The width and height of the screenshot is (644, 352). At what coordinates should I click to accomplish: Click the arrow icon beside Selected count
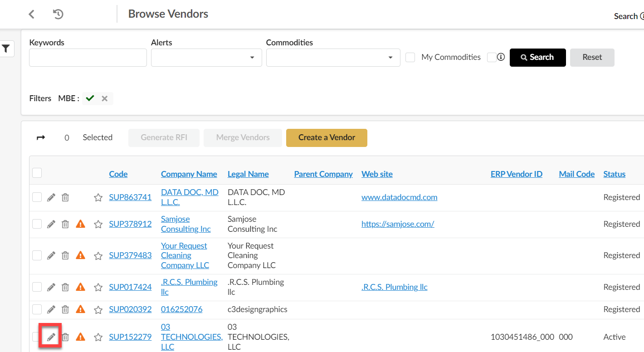coord(41,137)
